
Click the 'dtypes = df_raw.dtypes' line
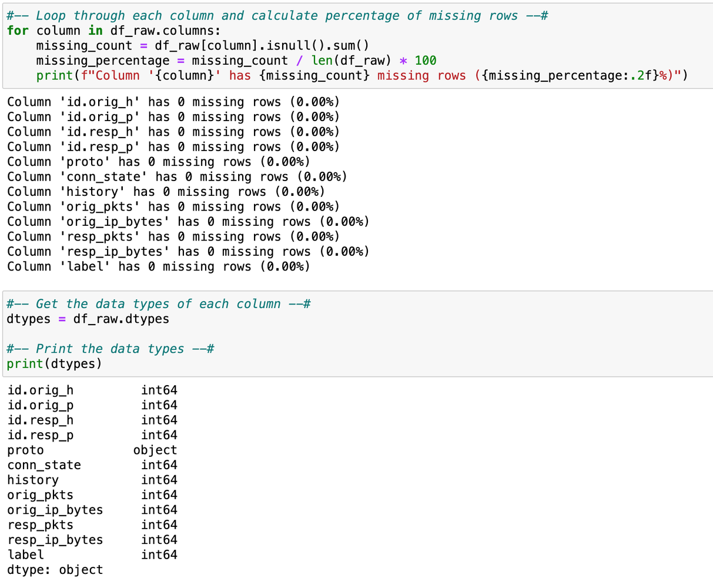[88, 319]
